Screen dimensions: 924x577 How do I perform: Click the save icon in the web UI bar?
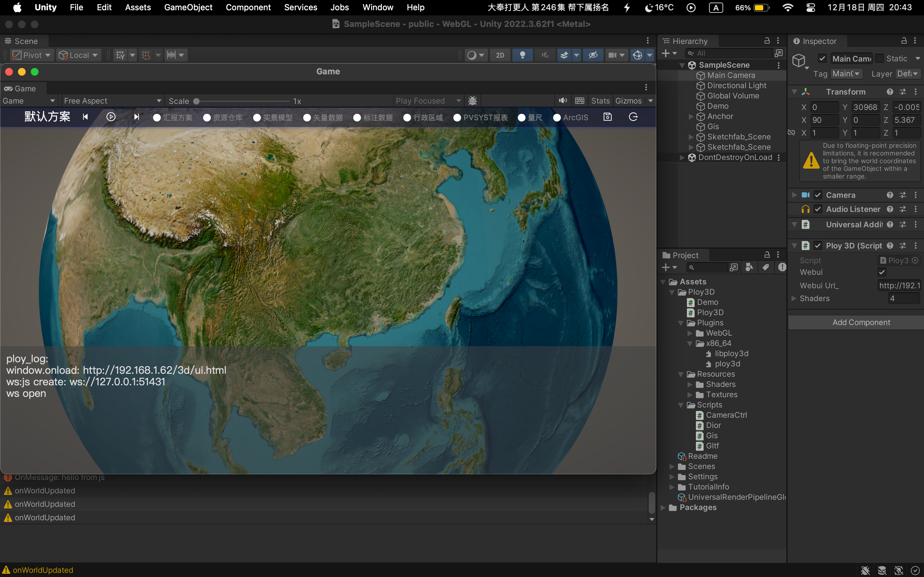607,117
